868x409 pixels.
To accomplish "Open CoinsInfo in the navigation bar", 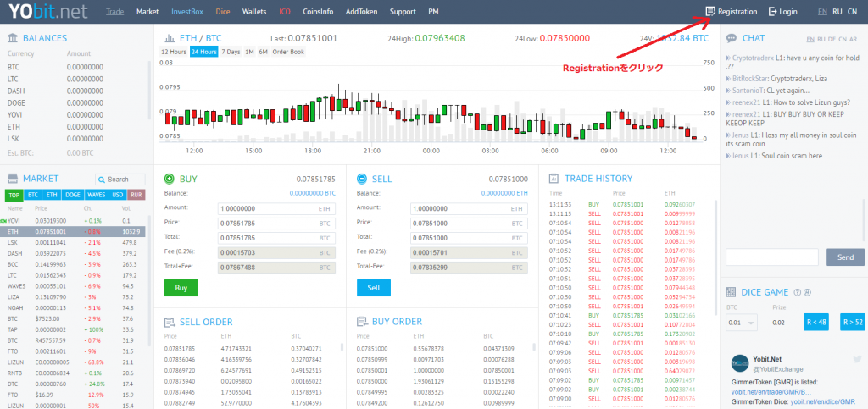I will pos(318,12).
